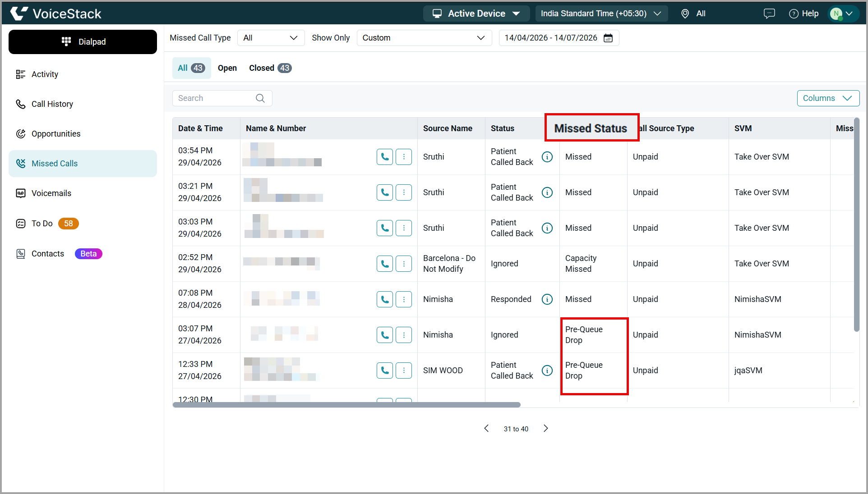
Task: Switch to the Open tab
Action: pyautogui.click(x=227, y=68)
